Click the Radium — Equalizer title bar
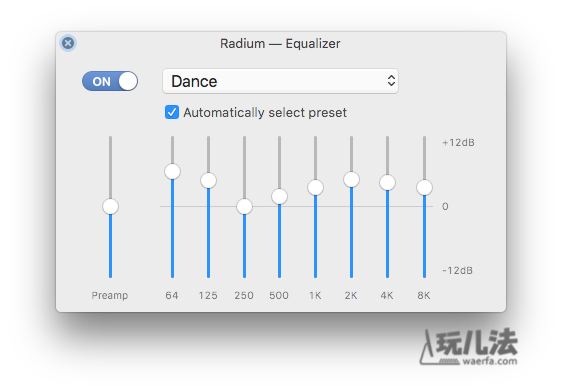 280,43
